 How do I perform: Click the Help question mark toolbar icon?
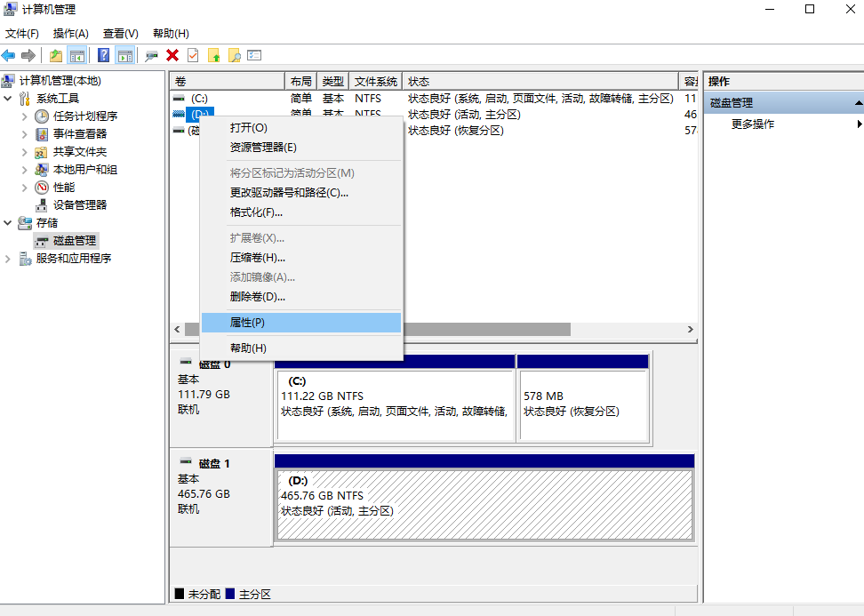pyautogui.click(x=103, y=55)
